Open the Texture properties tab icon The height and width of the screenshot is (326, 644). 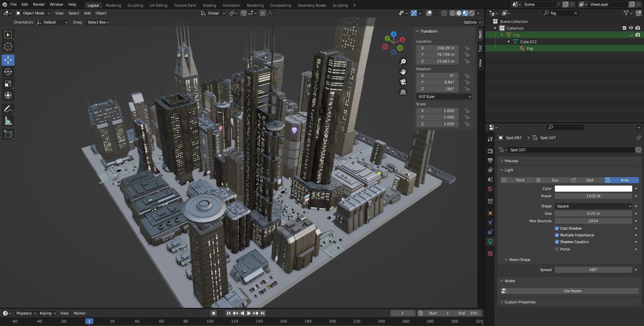click(490, 254)
